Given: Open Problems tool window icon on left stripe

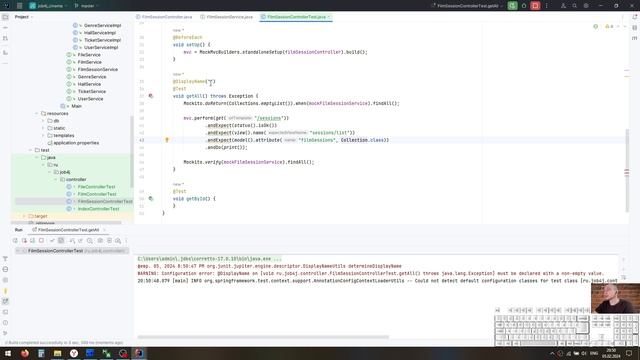Looking at the screenshot, I should (x=5, y=322).
